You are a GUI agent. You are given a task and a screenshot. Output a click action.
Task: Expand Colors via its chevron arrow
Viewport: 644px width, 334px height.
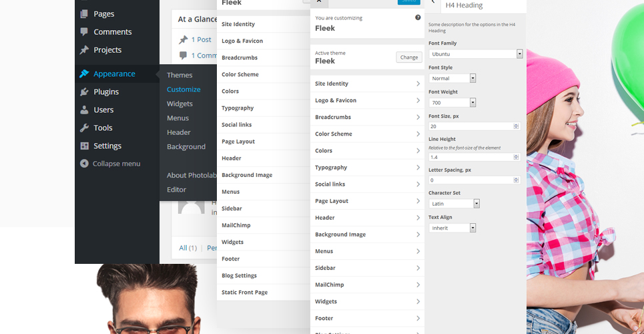(418, 150)
